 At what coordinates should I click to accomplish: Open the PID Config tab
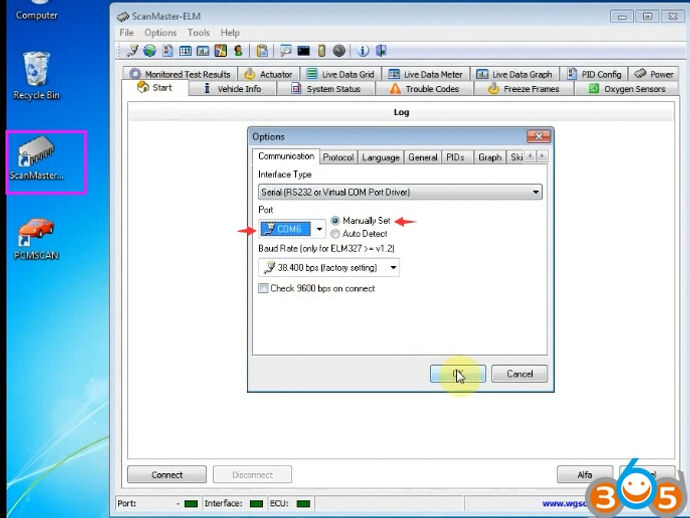pyautogui.click(x=594, y=74)
